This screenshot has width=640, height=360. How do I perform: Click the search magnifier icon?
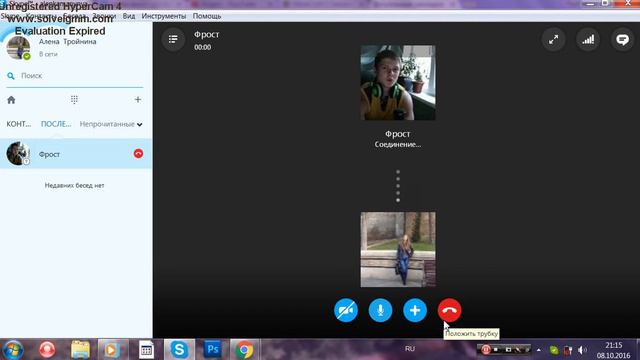click(11, 76)
